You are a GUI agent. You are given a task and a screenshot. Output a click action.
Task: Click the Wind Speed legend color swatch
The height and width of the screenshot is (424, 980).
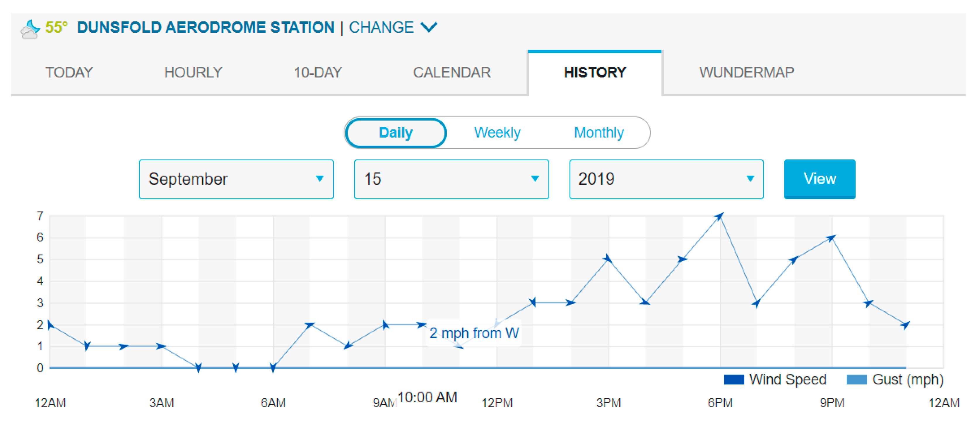click(x=734, y=380)
